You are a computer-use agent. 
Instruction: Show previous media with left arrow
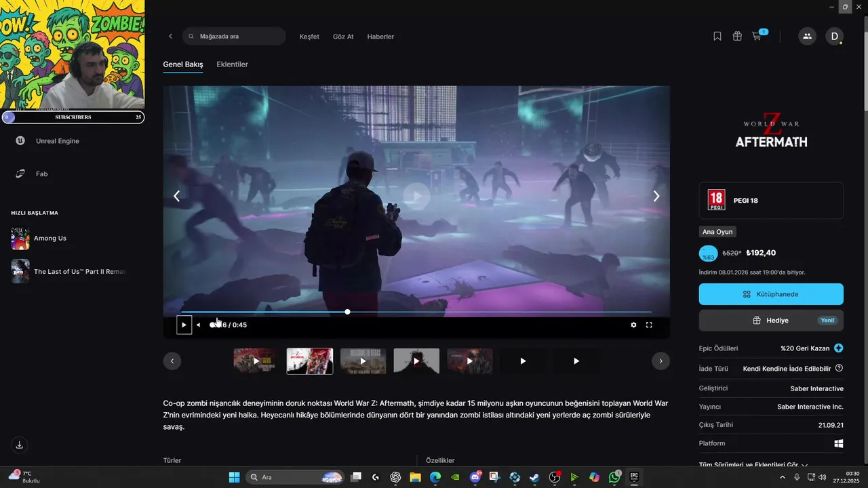pyautogui.click(x=176, y=197)
